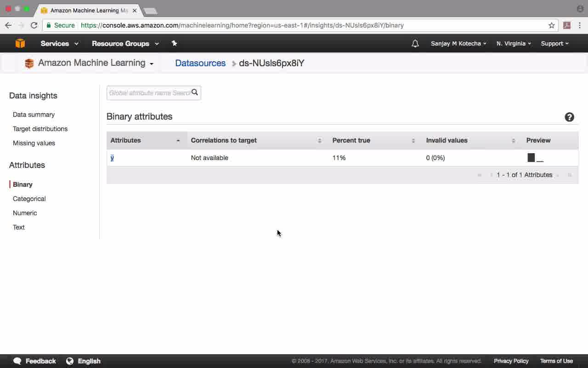This screenshot has height=368, width=588.
Task: Click the preview histogram for y attribute
Action: point(535,158)
